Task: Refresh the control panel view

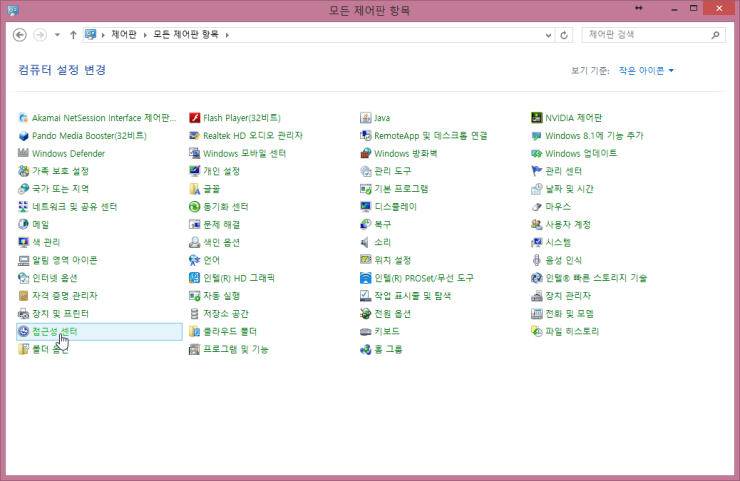Action: click(x=564, y=35)
